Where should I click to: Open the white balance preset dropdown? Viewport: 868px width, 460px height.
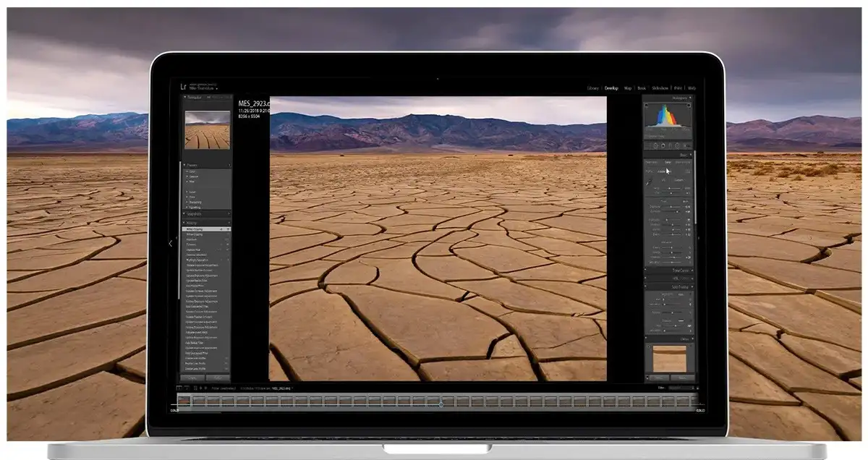680,181
